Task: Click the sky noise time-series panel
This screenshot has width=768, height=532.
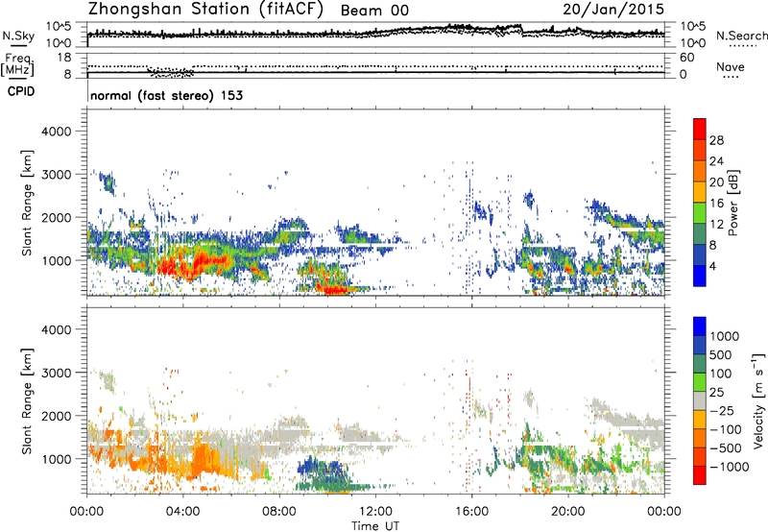Action: coord(375,35)
